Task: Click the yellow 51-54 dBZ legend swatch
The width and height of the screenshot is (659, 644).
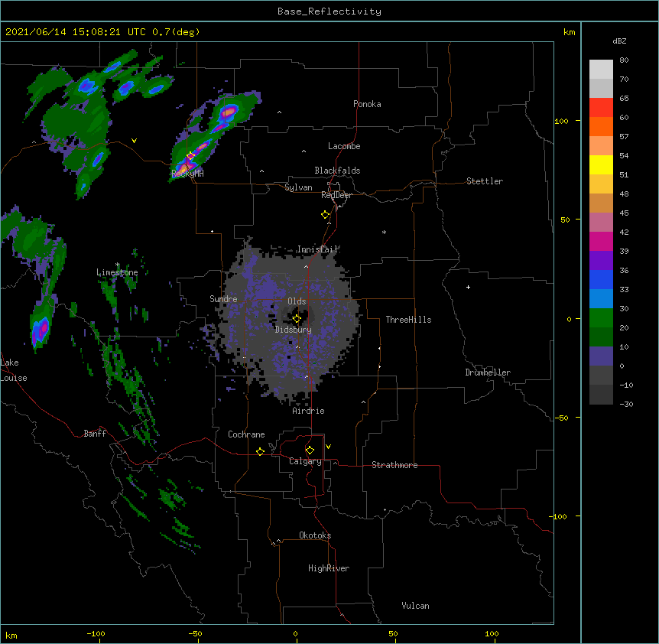Action: pyautogui.click(x=601, y=164)
